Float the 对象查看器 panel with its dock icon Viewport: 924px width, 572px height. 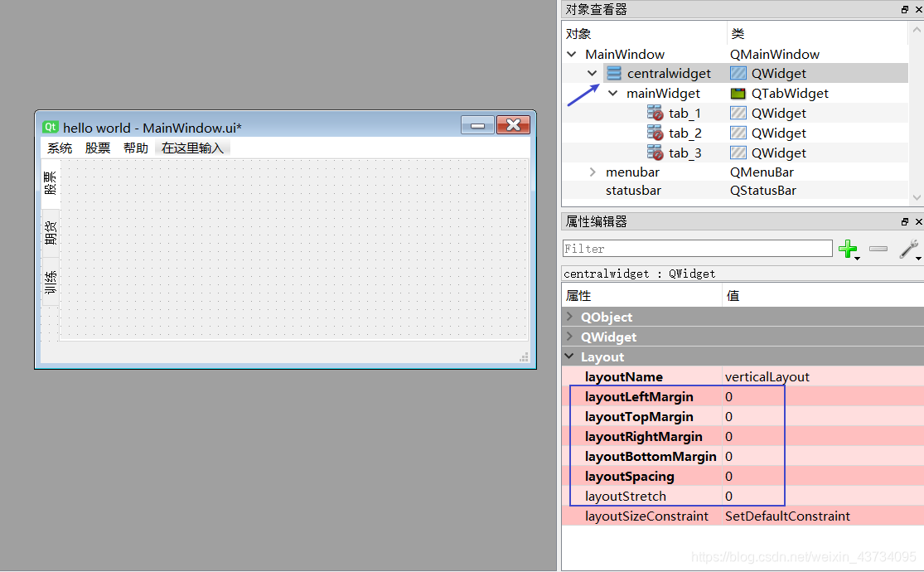click(905, 9)
